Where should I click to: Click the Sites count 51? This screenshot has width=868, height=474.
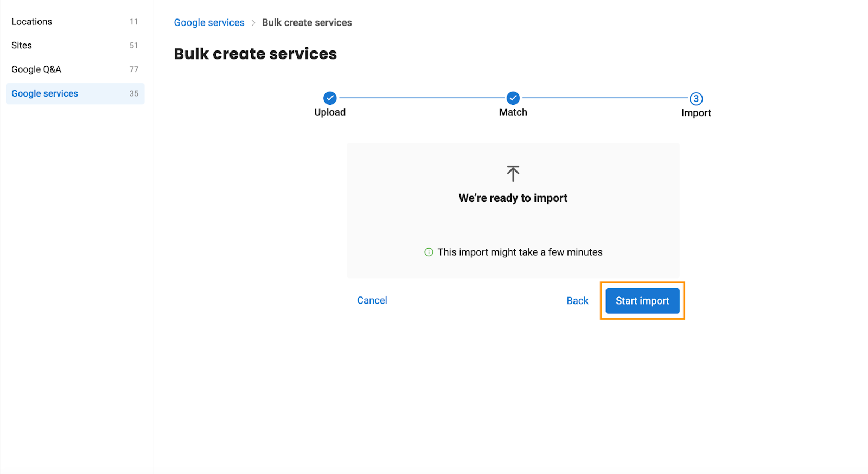133,46
